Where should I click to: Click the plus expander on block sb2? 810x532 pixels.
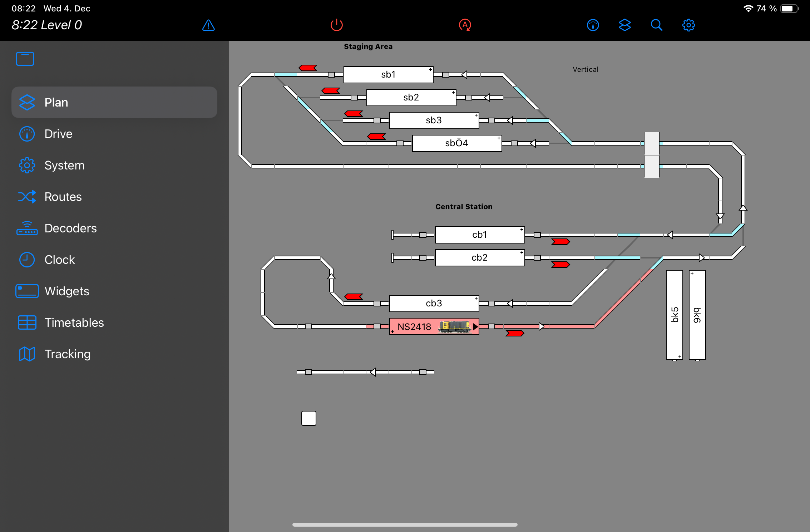click(x=453, y=92)
